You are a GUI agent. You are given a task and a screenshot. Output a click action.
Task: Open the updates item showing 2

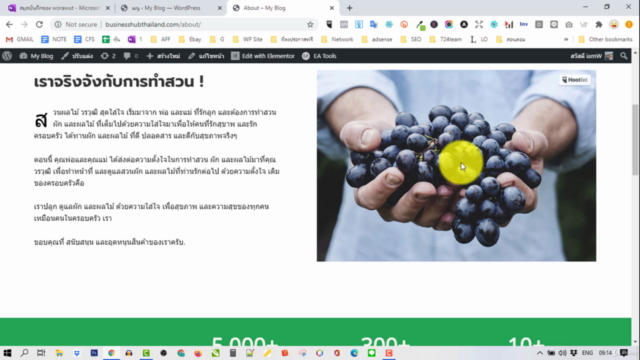108,56
